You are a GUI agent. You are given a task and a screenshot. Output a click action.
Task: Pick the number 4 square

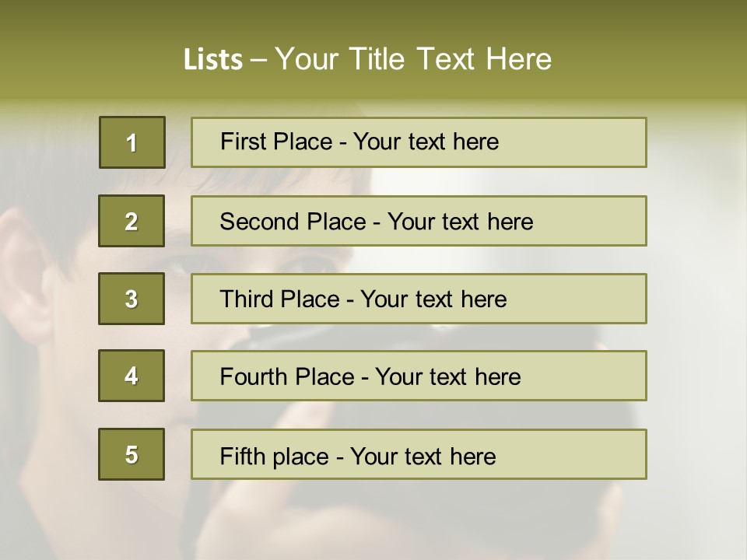[x=132, y=376]
